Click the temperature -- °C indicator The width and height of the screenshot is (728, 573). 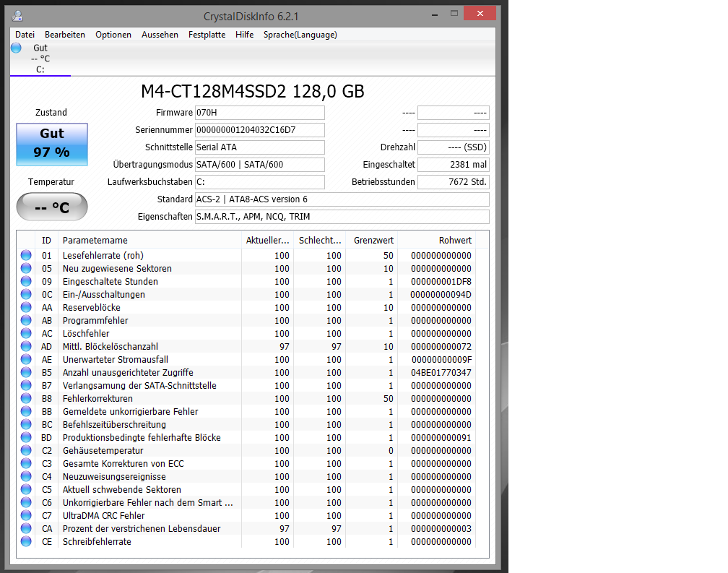tap(52, 207)
